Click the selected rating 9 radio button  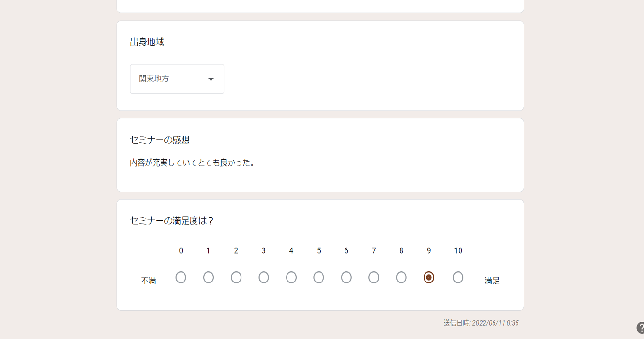(x=429, y=278)
